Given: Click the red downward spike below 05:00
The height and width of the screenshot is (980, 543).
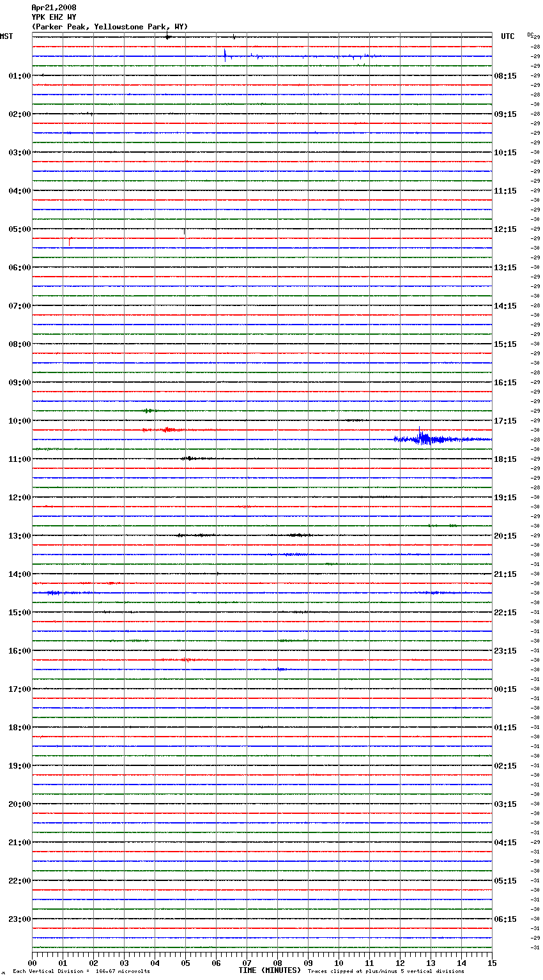Looking at the screenshot, I should [x=69, y=241].
